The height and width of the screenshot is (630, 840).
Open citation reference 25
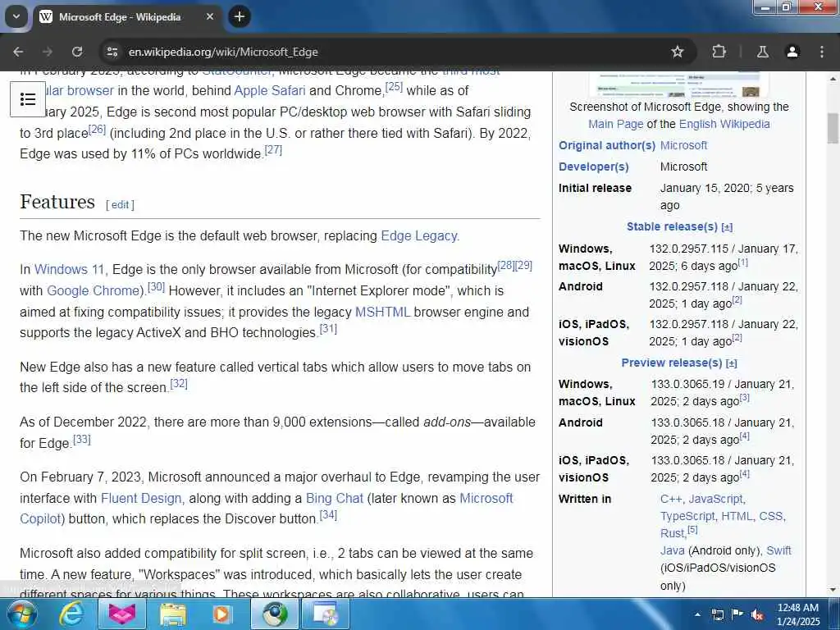[x=394, y=86]
